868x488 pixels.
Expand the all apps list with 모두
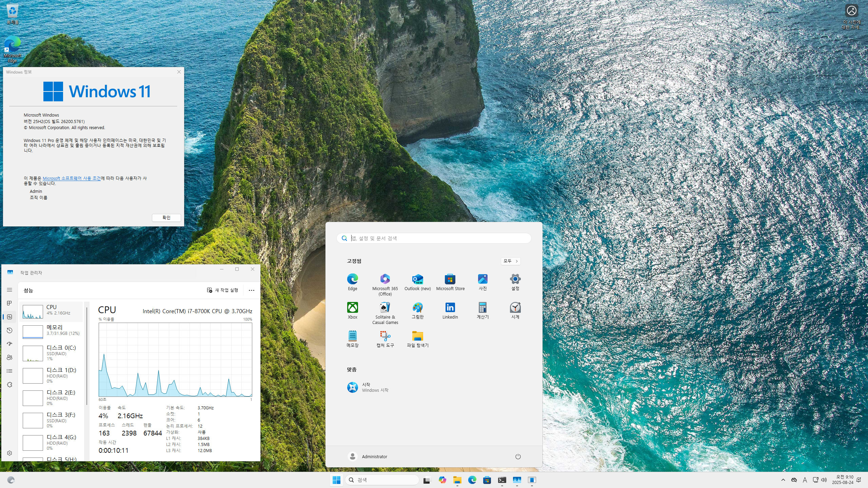tap(510, 261)
